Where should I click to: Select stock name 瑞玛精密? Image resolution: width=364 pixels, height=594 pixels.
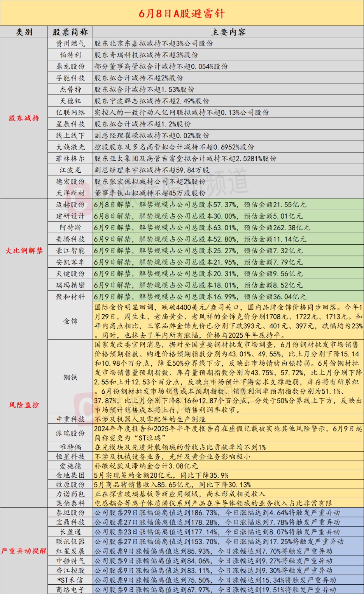point(70,285)
